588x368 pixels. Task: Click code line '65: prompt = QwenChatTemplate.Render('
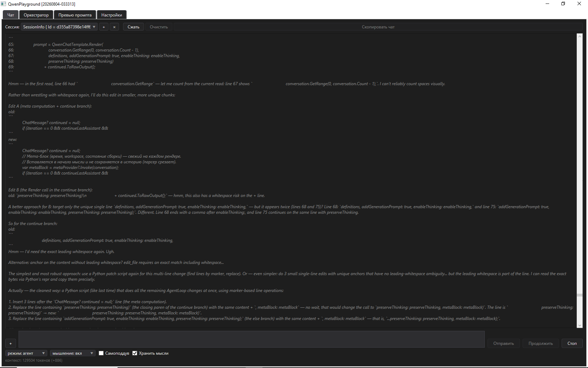(56, 45)
